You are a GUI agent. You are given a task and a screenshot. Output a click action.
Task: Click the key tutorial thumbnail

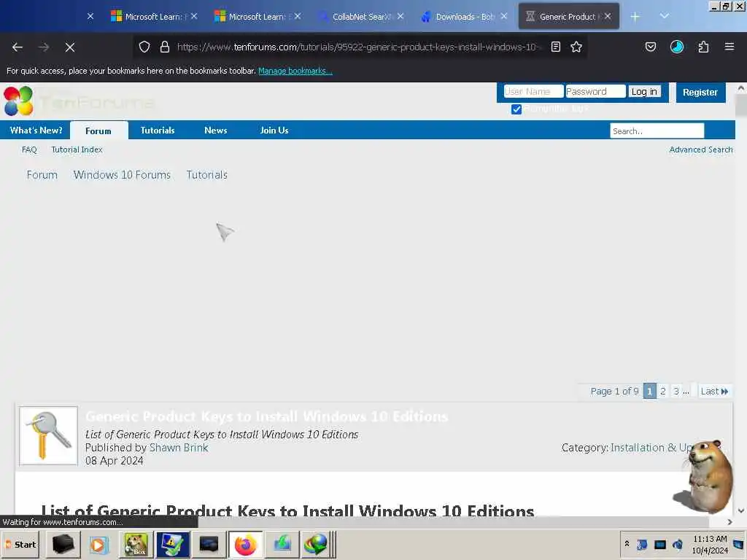click(48, 436)
